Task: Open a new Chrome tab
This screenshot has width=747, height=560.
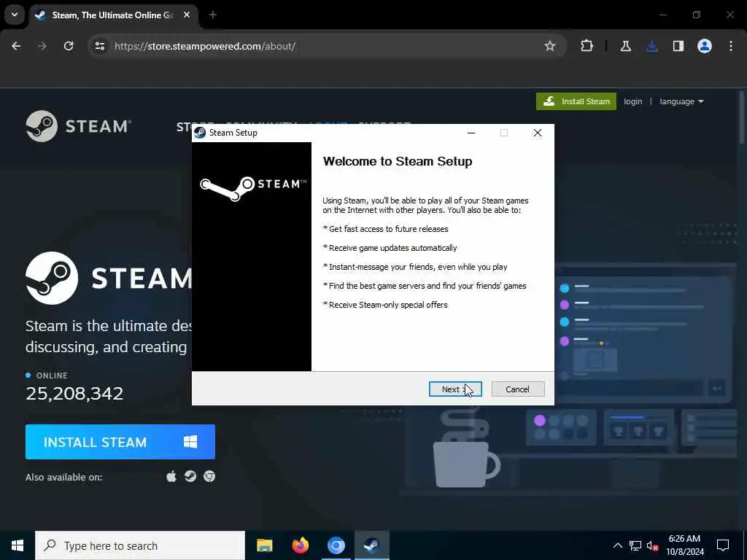Action: click(x=213, y=15)
